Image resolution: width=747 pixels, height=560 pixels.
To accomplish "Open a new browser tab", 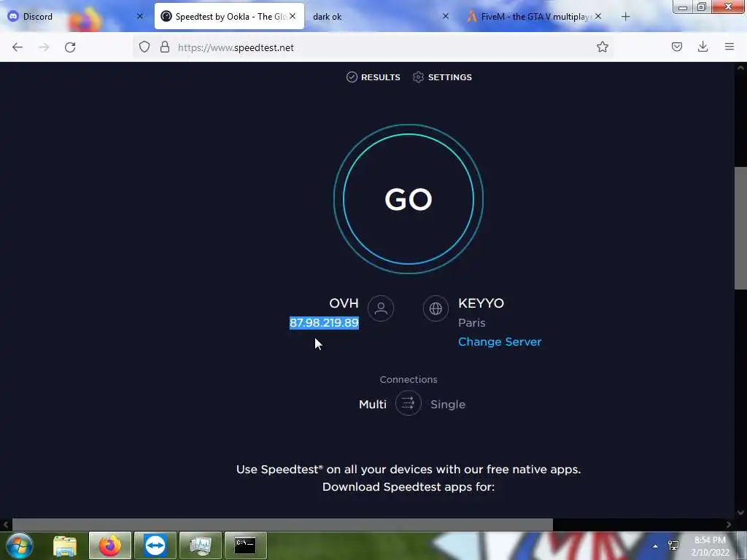I will [x=625, y=17].
